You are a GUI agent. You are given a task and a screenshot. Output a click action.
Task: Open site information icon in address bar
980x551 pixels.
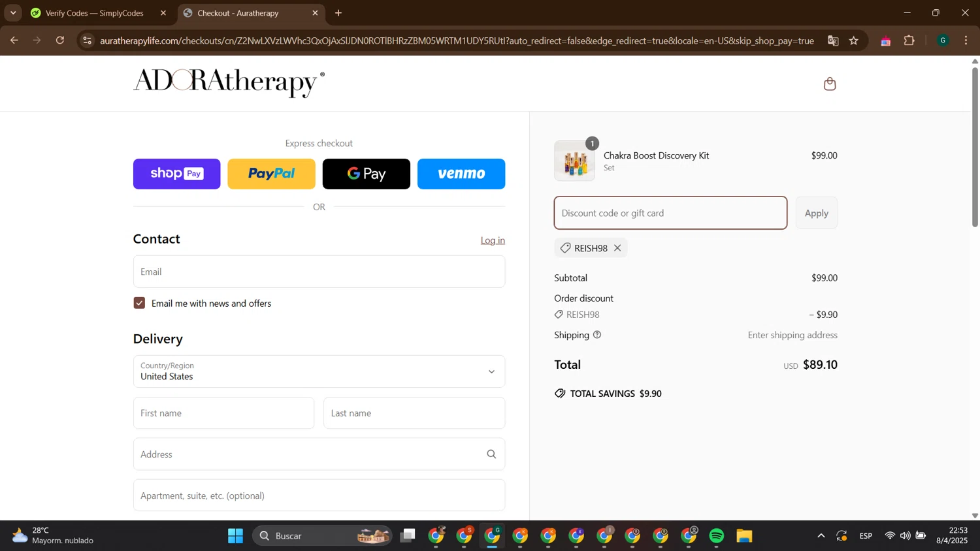click(x=87, y=40)
